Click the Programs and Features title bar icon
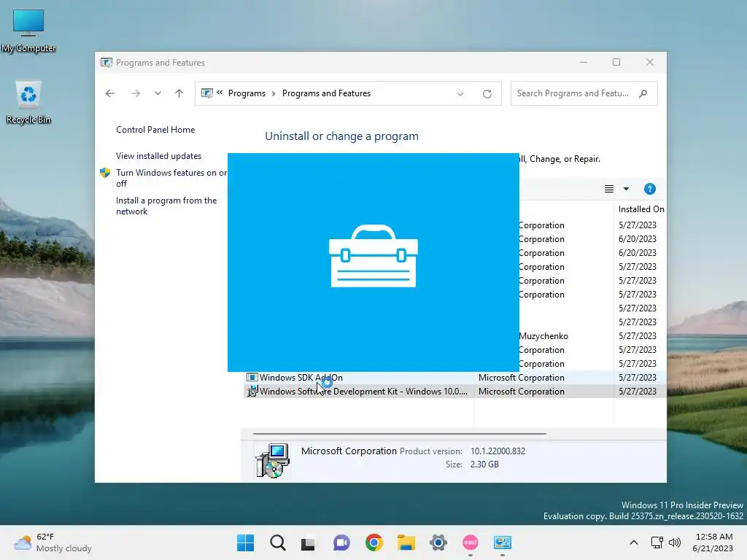Screen dimensions: 747x560 pyautogui.click(x=107, y=63)
